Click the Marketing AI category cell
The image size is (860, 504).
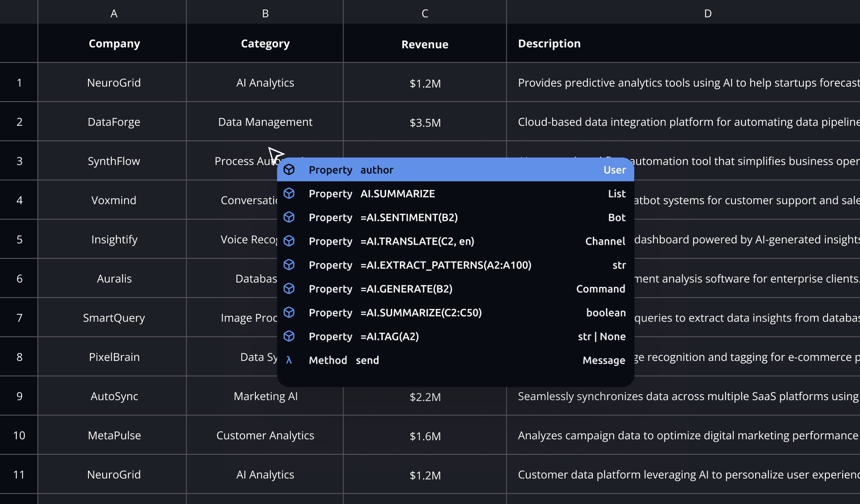(265, 396)
